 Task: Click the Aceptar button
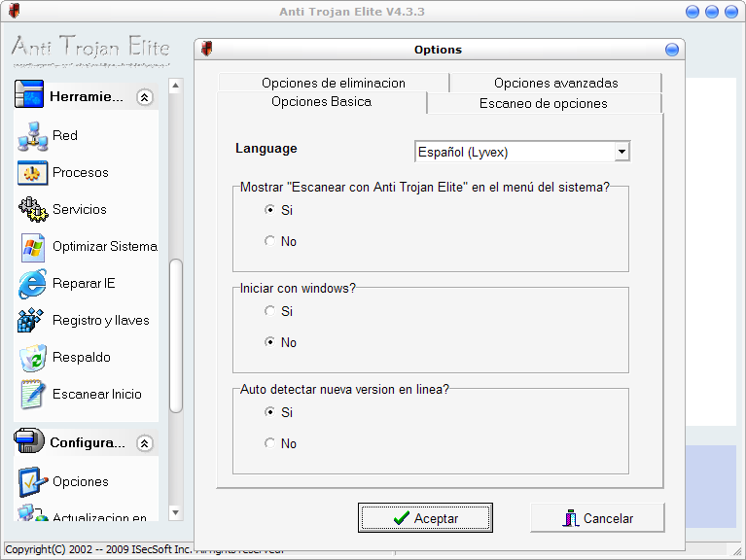(425, 518)
